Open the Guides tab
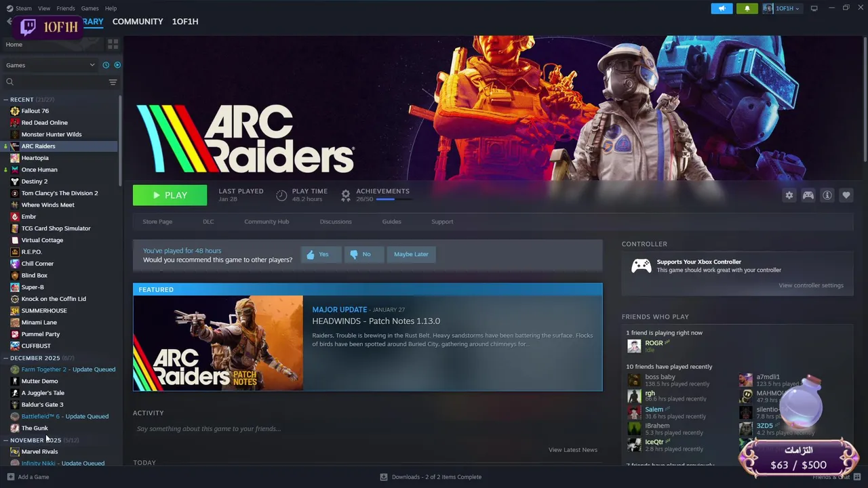This screenshot has width=868, height=488. [x=391, y=222]
